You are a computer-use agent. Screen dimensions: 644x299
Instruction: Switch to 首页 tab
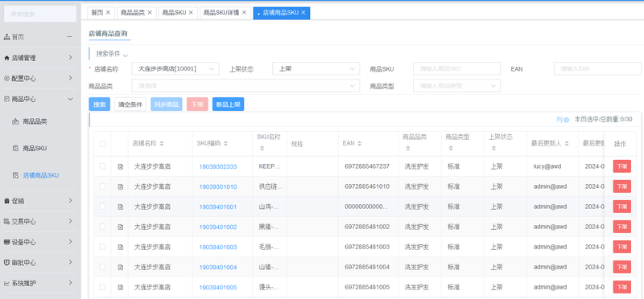(x=97, y=13)
